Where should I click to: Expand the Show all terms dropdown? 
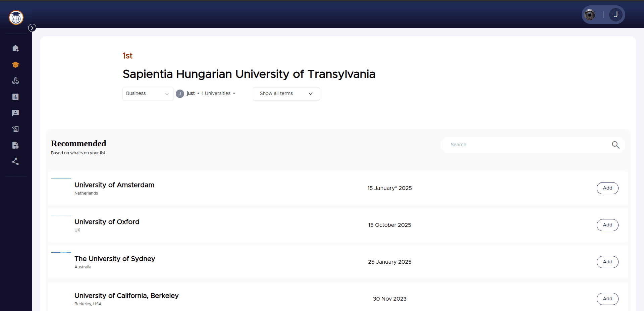[286, 94]
